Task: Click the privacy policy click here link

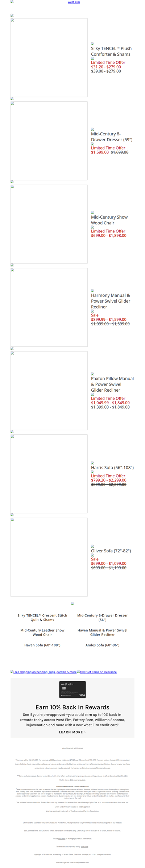Action: click(84, 847)
